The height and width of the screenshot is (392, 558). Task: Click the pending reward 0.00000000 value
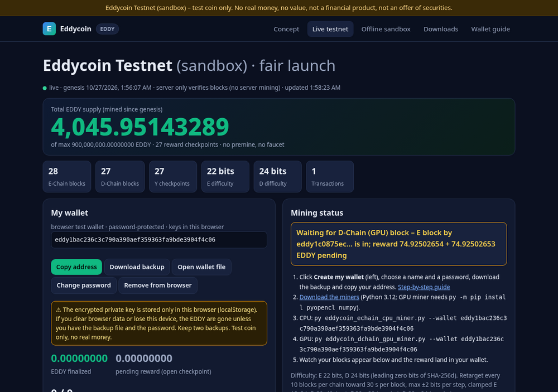144,358
